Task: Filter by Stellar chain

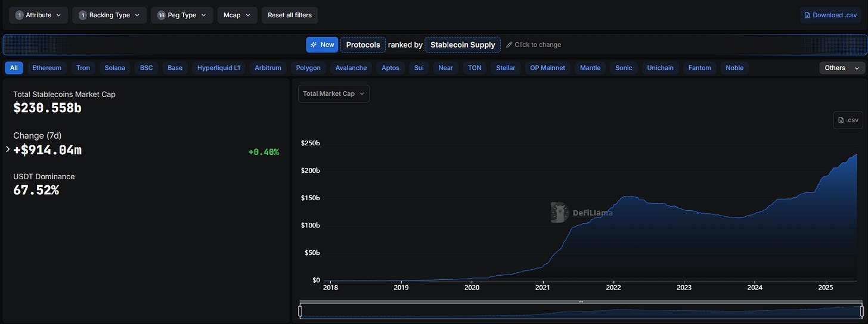Action: (x=506, y=68)
